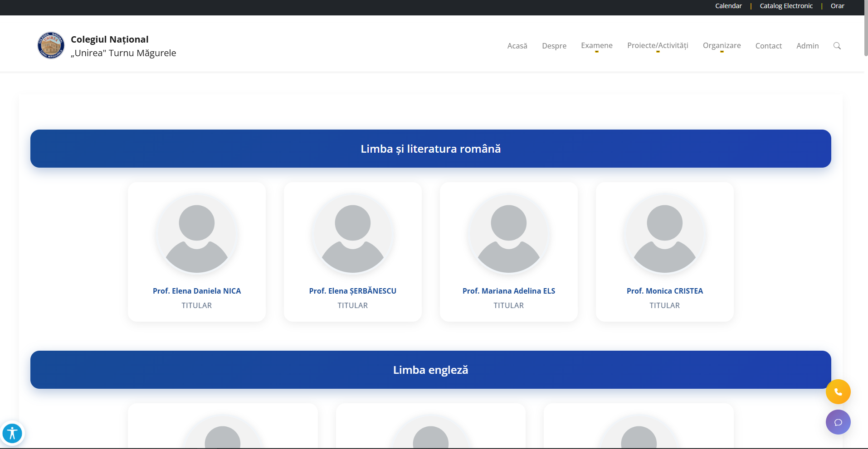This screenshot has height=449, width=868.
Task: Open the accessibility options widget
Action: coord(12,433)
